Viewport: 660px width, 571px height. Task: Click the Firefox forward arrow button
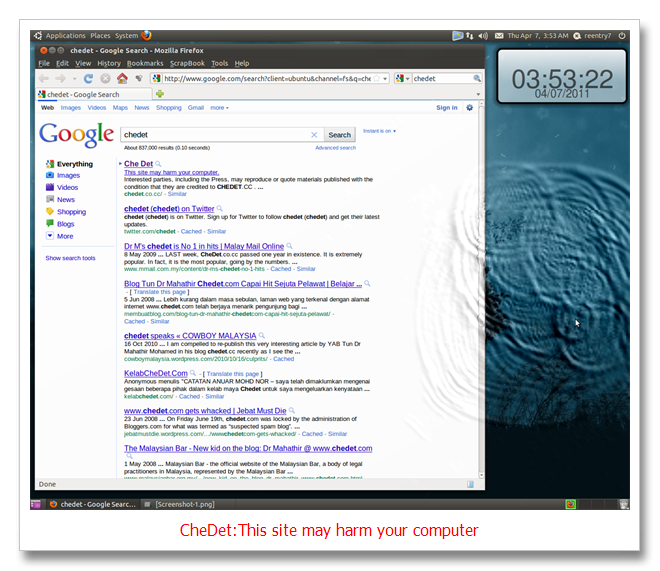coord(61,78)
